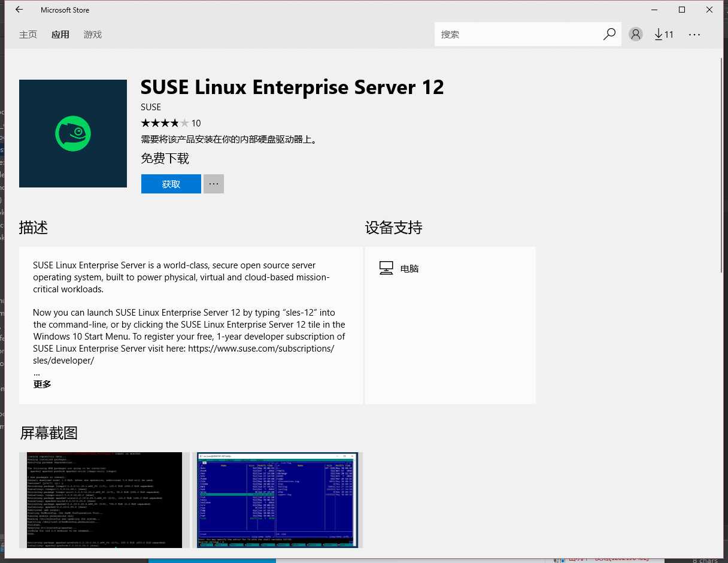The height and width of the screenshot is (563, 728).
Task: Click the 获取 button
Action: pyautogui.click(x=171, y=184)
